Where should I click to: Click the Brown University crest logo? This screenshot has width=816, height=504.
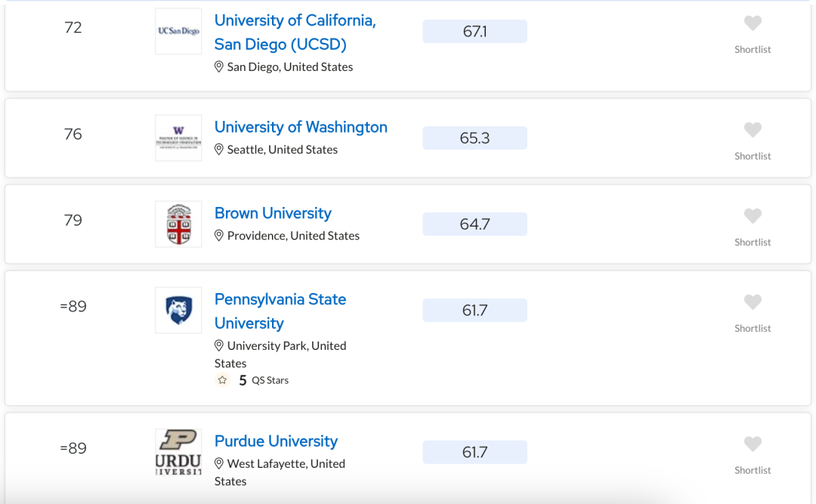[178, 224]
